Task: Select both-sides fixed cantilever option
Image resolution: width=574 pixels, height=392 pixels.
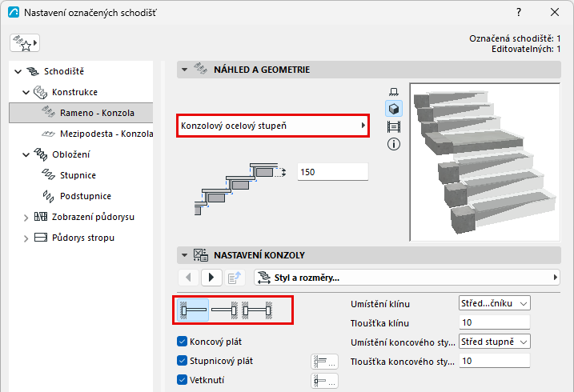Action: pos(257,310)
